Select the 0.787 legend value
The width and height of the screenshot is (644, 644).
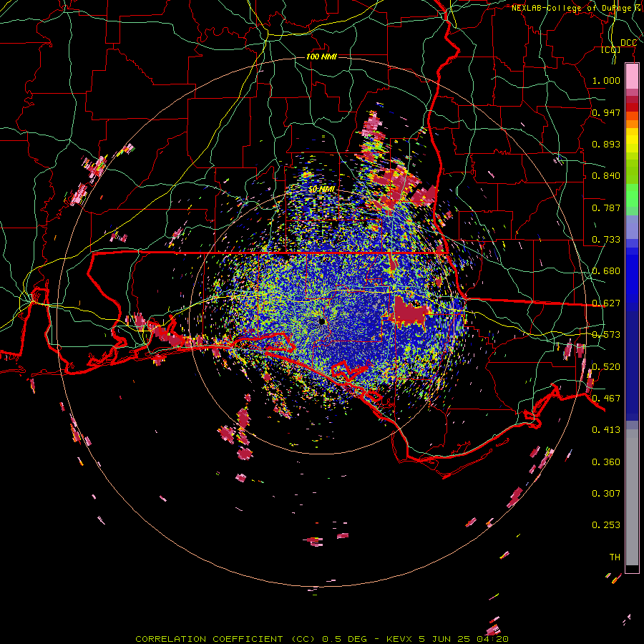[x=606, y=208]
